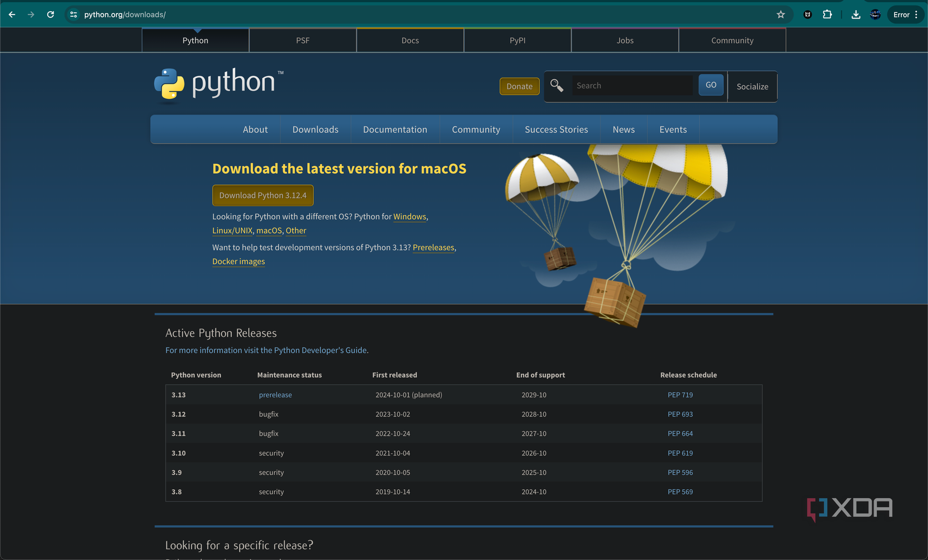Visit the Docker images link
This screenshot has width=928, height=560.
pos(238,261)
